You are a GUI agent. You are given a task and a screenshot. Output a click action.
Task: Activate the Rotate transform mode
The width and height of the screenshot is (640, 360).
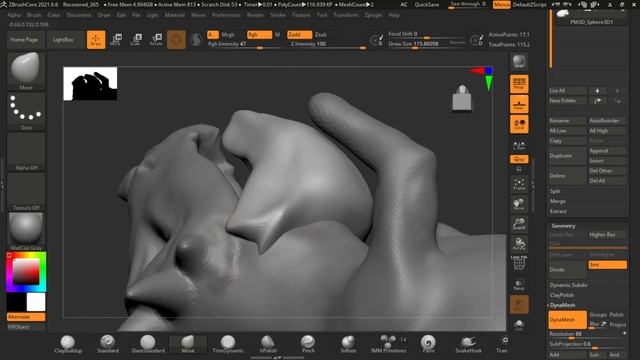(x=156, y=40)
